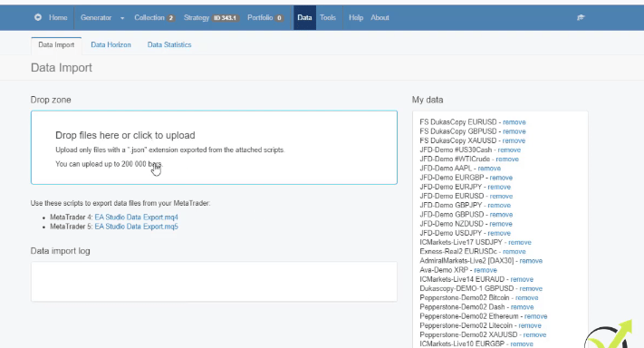Click the Home logo icon in navbar
644x348 pixels.
(38, 17)
